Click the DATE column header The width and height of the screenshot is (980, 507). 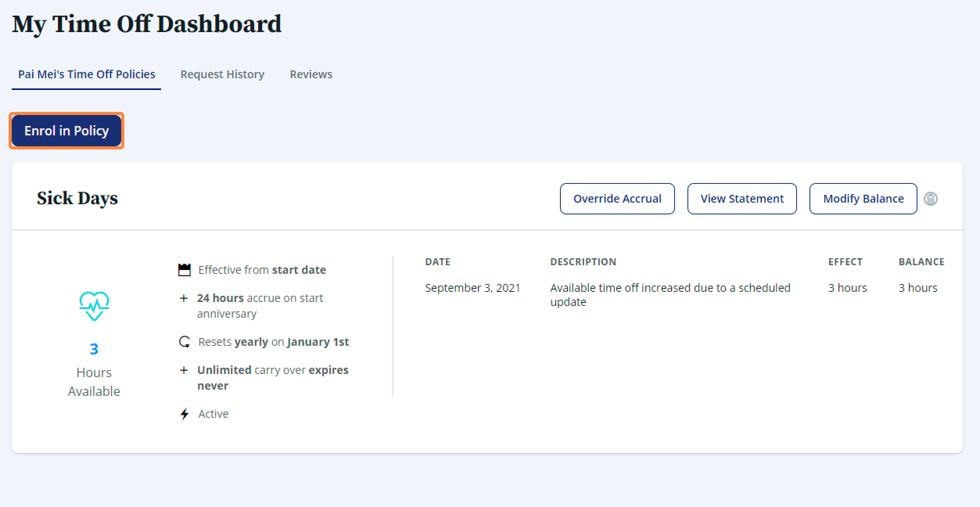(438, 262)
